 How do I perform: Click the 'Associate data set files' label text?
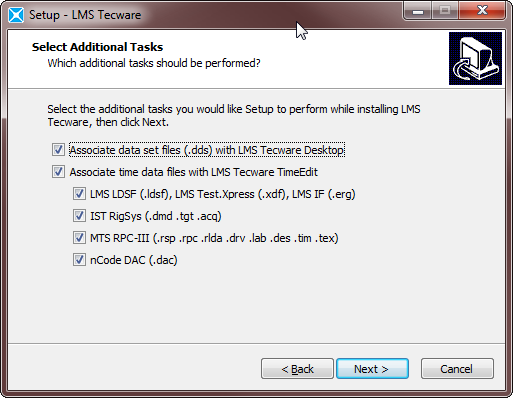coord(207,150)
